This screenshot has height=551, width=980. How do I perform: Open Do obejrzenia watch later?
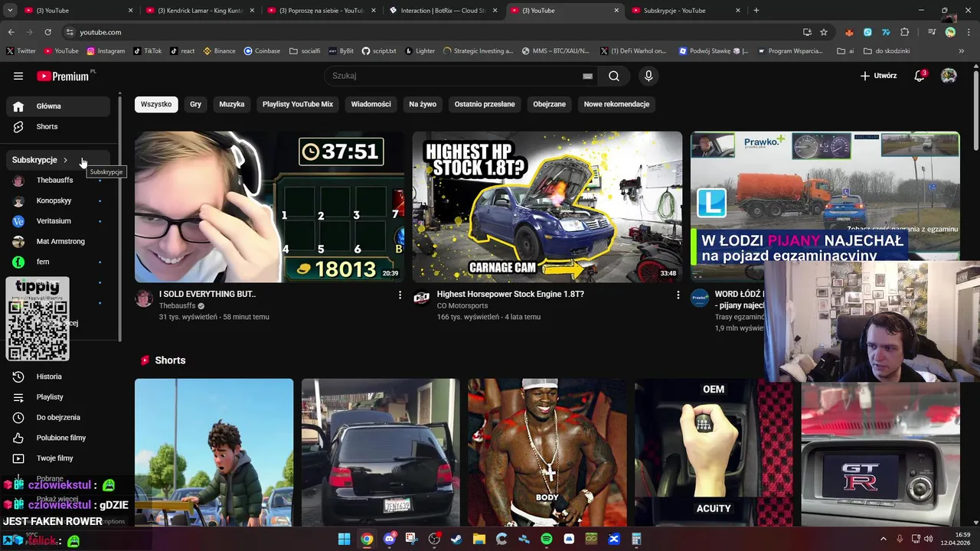point(57,417)
